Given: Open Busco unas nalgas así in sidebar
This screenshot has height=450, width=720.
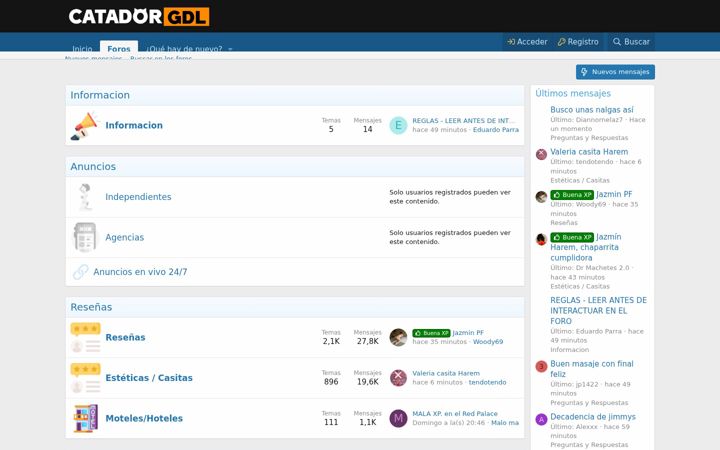Looking at the screenshot, I should pyautogui.click(x=592, y=110).
